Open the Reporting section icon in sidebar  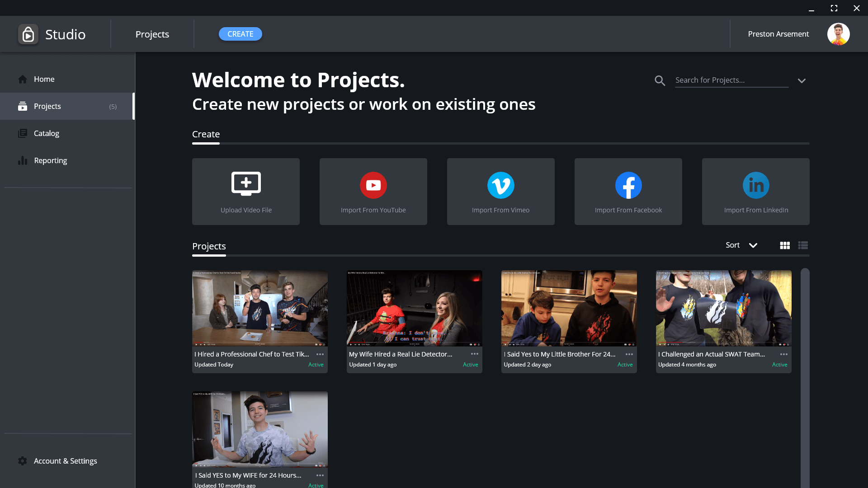click(x=23, y=160)
